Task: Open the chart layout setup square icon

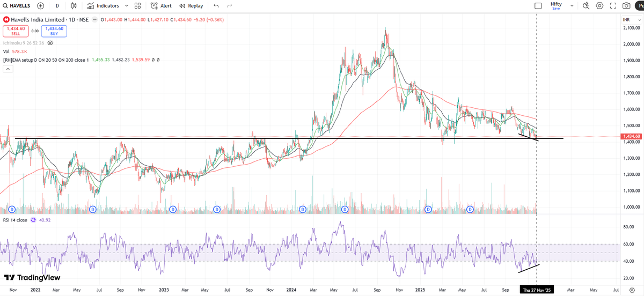Action: coord(538,5)
